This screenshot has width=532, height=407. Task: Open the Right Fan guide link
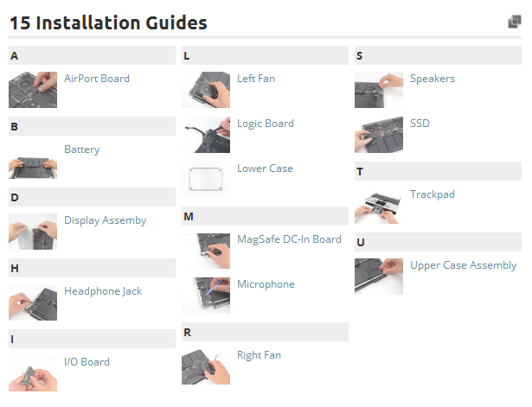pos(259,355)
